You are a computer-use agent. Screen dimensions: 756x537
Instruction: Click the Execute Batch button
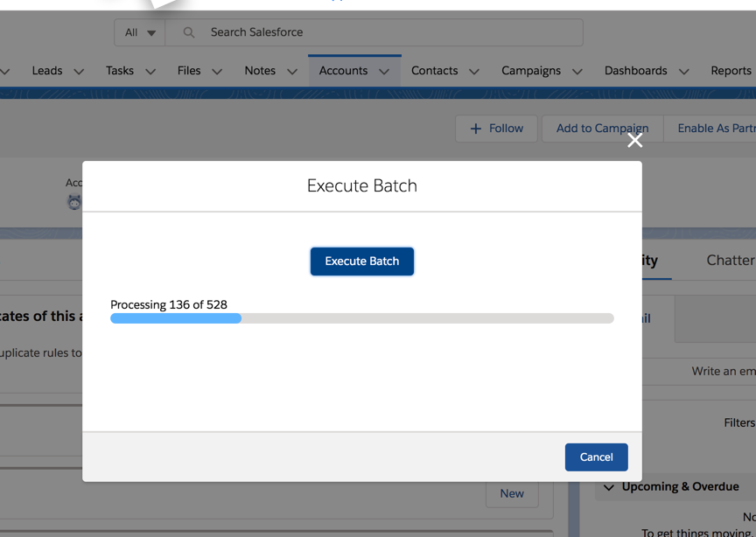click(361, 261)
